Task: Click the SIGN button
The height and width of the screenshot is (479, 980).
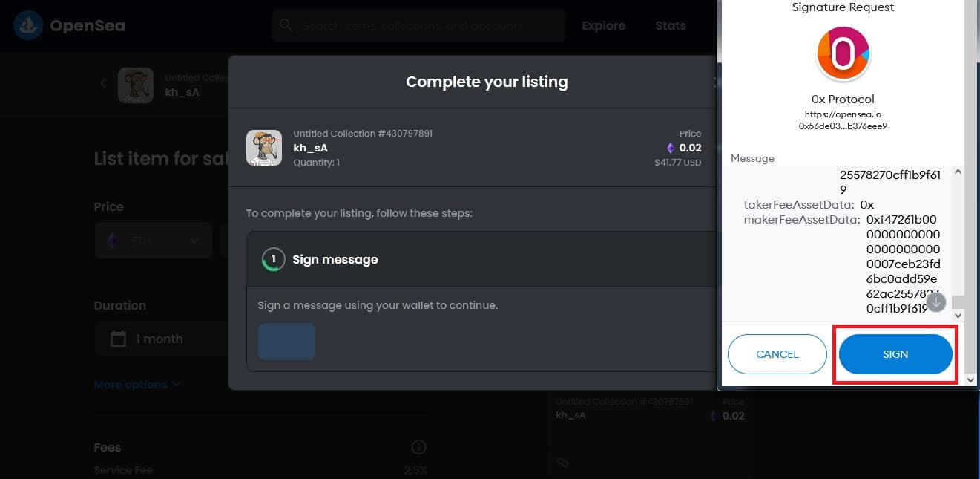Action: [x=895, y=354]
